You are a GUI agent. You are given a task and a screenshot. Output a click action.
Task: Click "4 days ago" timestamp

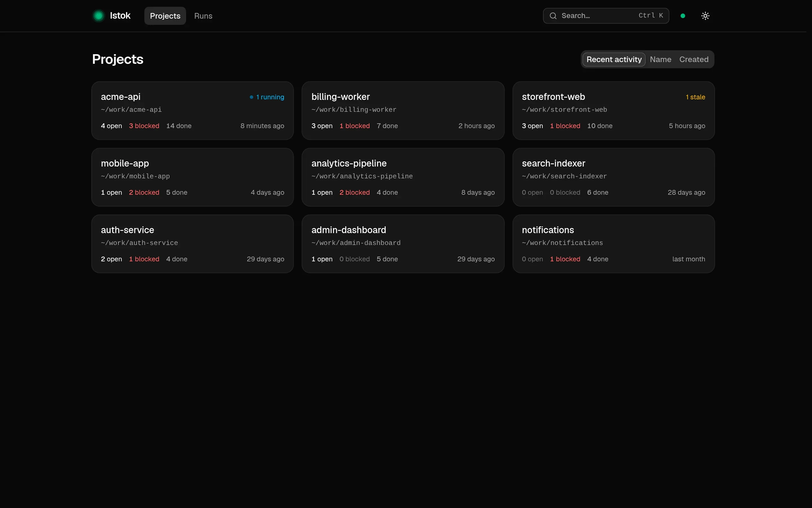click(267, 192)
